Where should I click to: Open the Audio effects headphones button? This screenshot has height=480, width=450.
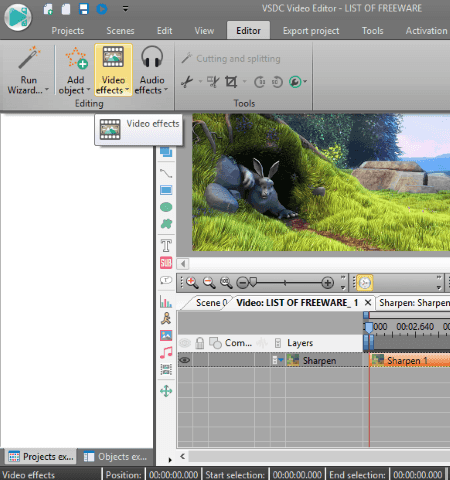click(x=152, y=70)
